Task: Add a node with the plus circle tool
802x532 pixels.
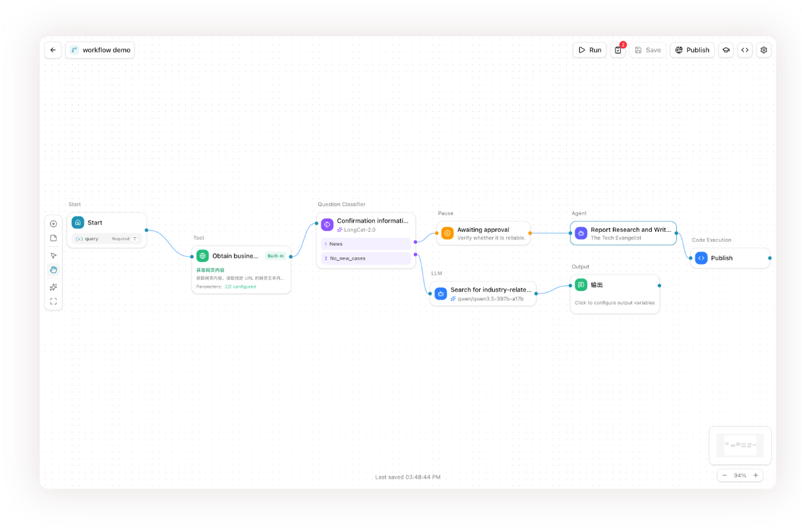Action: (x=53, y=224)
